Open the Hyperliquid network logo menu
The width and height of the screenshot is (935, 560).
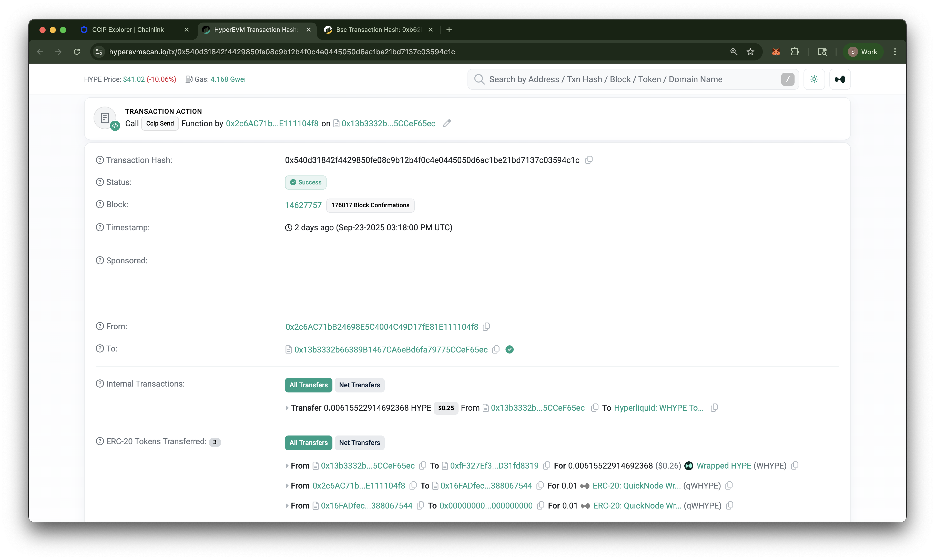[839, 79]
